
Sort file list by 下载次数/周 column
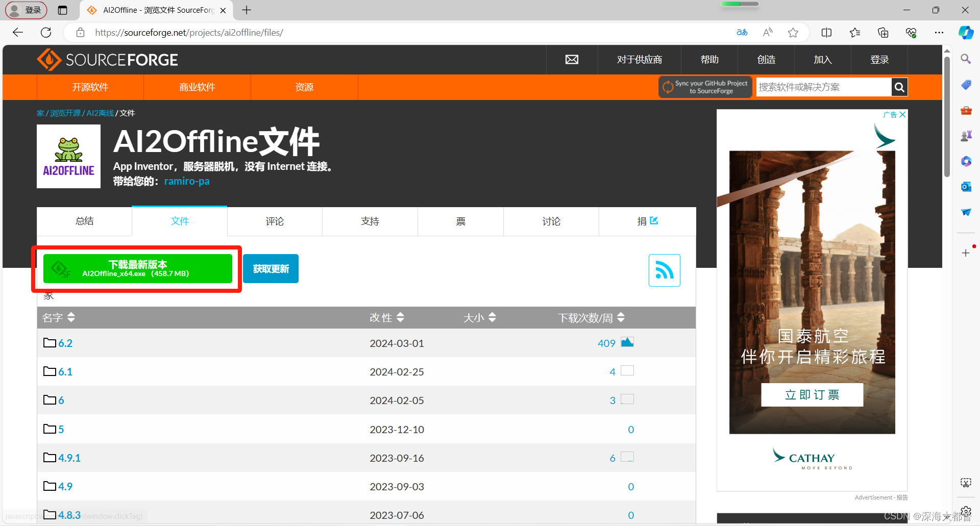click(591, 317)
